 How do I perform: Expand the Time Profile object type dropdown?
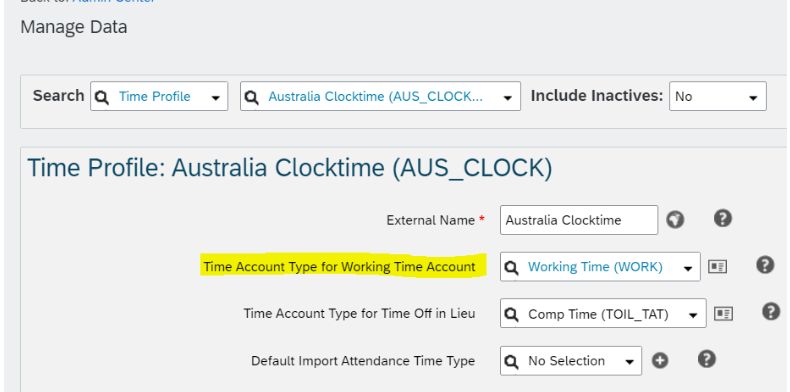click(x=216, y=98)
